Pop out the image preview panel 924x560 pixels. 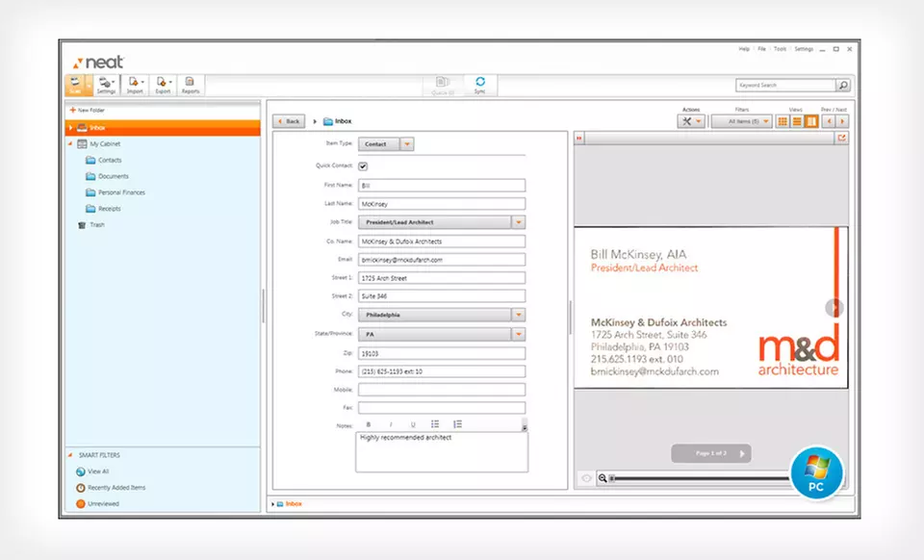(x=841, y=139)
